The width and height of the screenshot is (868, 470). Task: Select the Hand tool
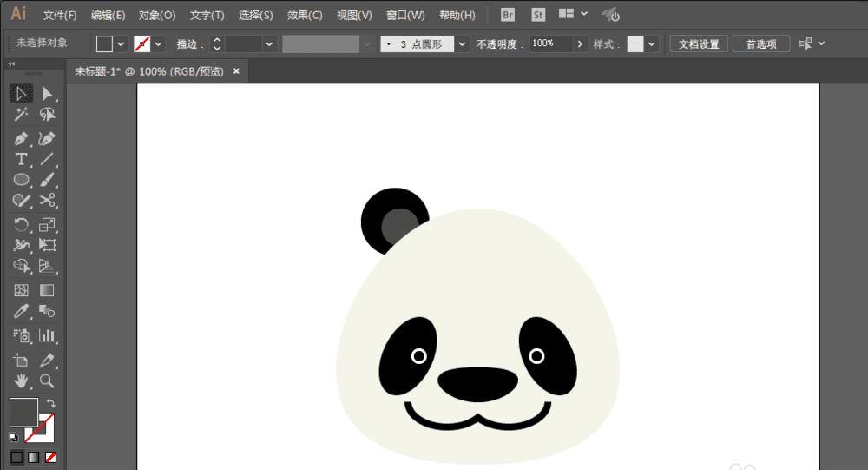point(21,381)
